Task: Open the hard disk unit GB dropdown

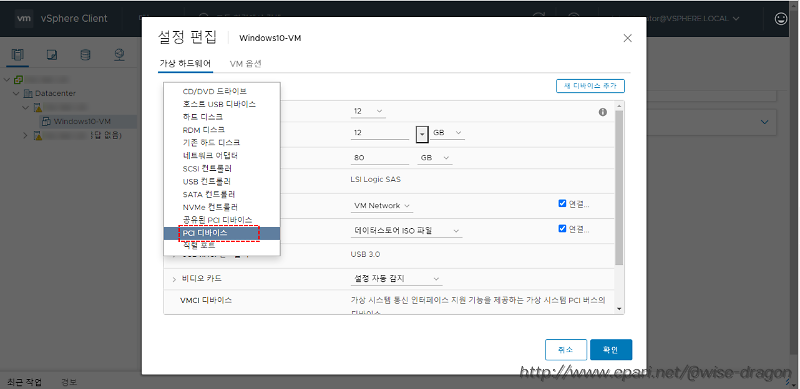Action: pyautogui.click(x=435, y=158)
